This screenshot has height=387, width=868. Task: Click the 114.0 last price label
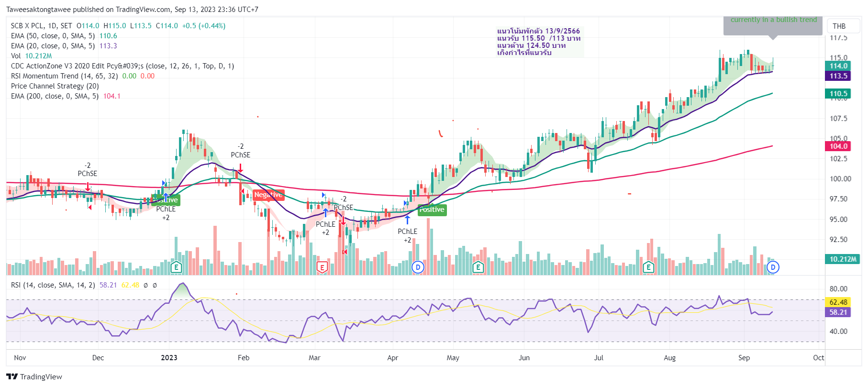[838, 66]
